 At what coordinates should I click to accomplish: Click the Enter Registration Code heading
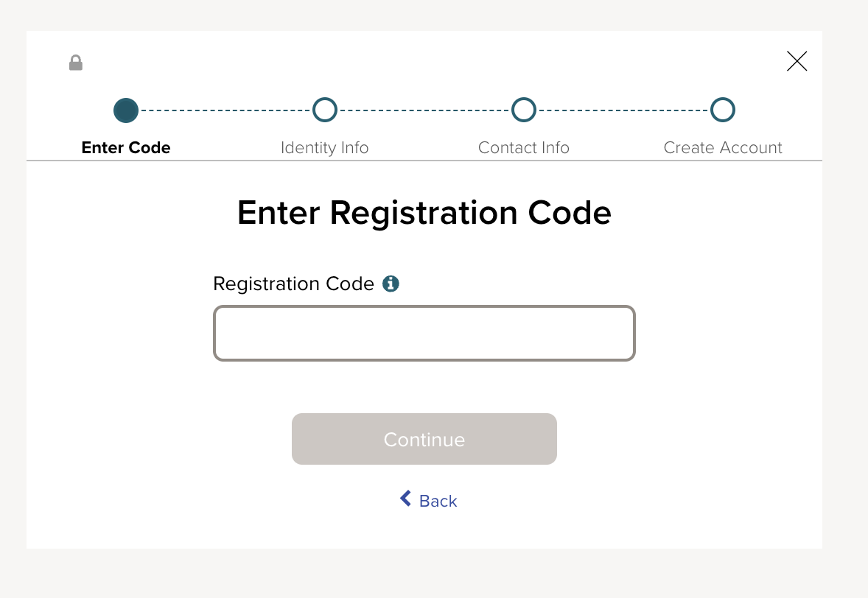(424, 213)
